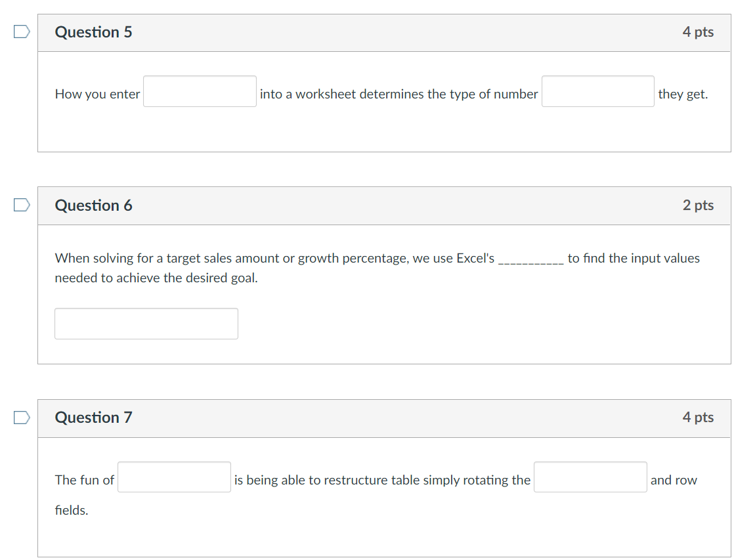This screenshot has height=560, width=734.
Task: Click "4 pts" in the Question 7 header
Action: click(x=698, y=417)
